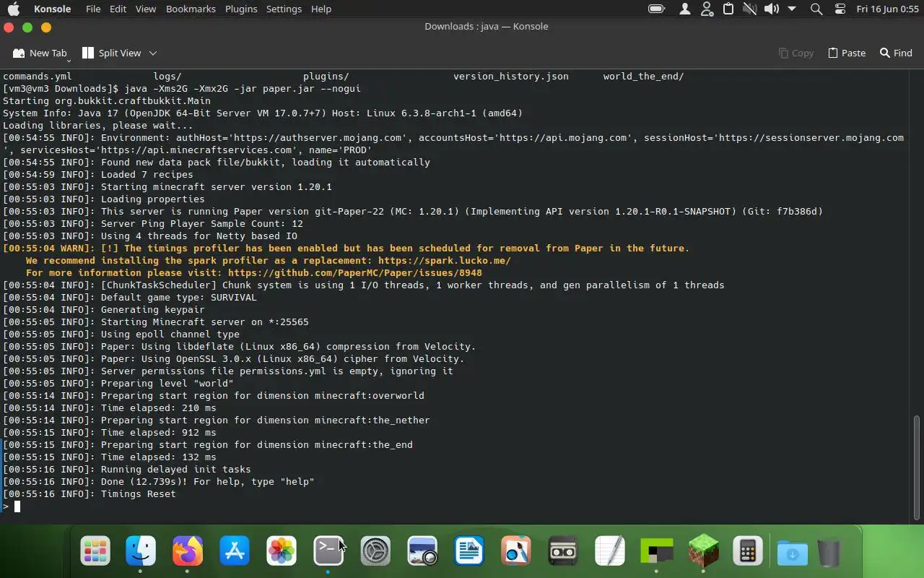Click the user with minus badge icon
The width and height of the screenshot is (924, 578).
pyautogui.click(x=707, y=9)
